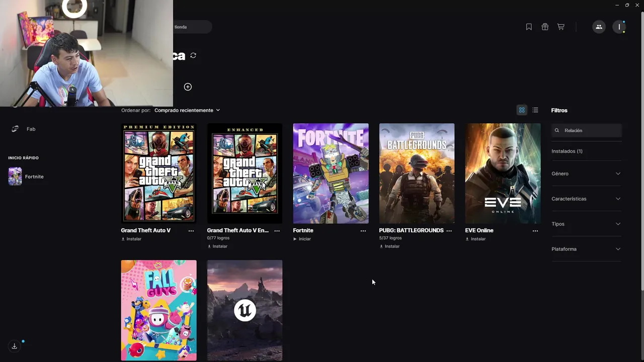The height and width of the screenshot is (362, 644).
Task: Open the downloads icon in the sidebar
Action: tap(14, 346)
